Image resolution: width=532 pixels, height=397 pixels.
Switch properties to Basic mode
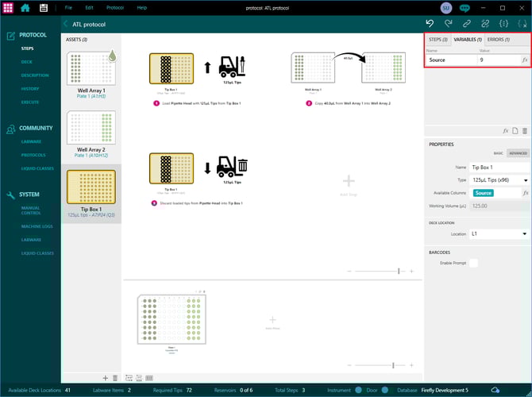click(499, 153)
